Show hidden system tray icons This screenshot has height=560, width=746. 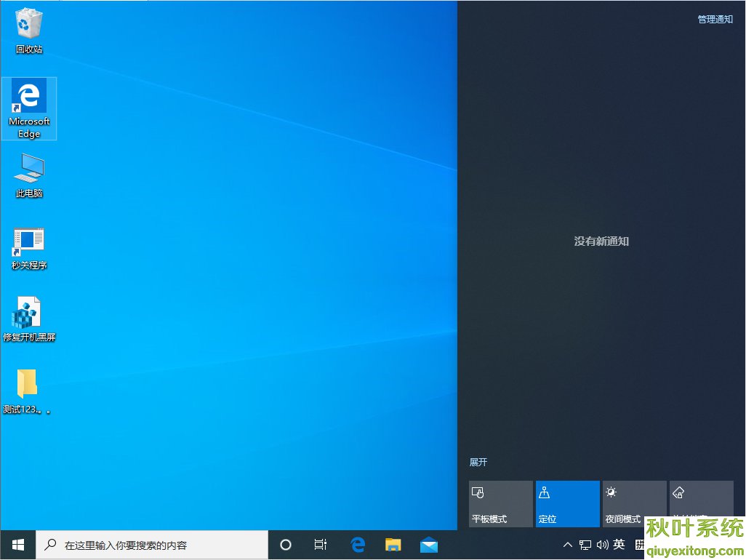568,545
